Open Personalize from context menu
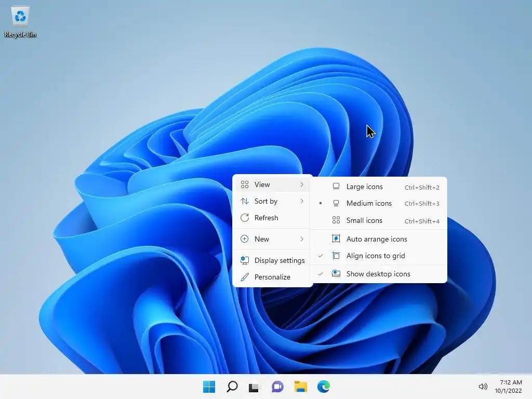This screenshot has width=532, height=399. (272, 277)
